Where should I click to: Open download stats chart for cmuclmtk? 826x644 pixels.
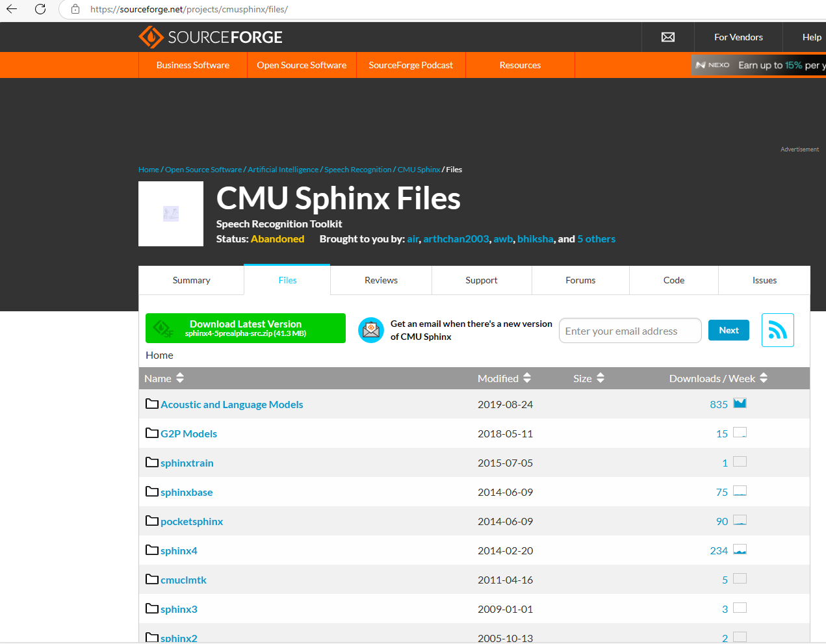(740, 579)
